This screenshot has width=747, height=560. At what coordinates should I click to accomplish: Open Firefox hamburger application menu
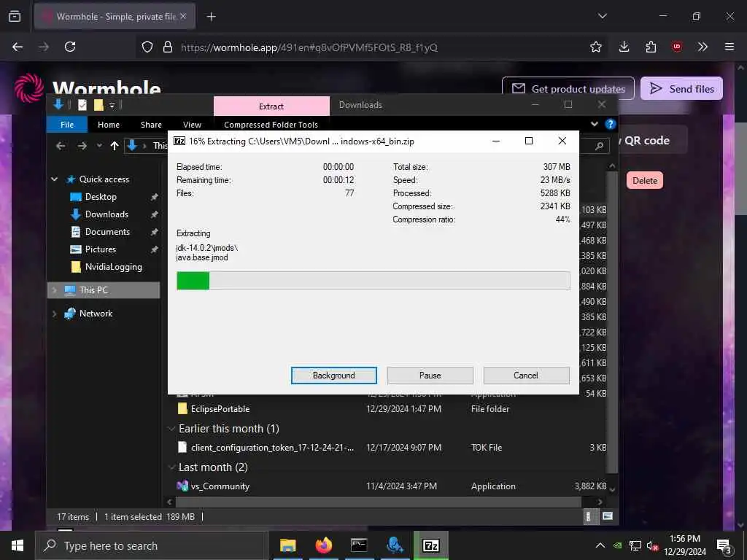[729, 47]
